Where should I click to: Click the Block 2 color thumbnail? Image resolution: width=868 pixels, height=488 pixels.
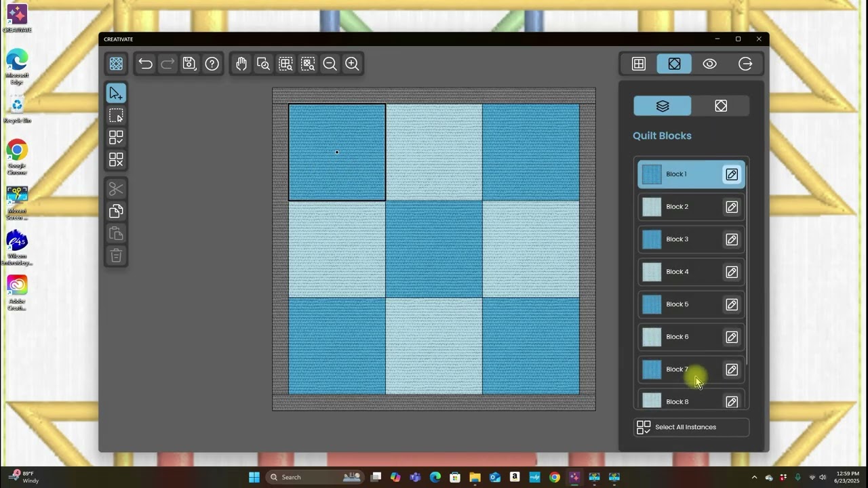coord(652,207)
